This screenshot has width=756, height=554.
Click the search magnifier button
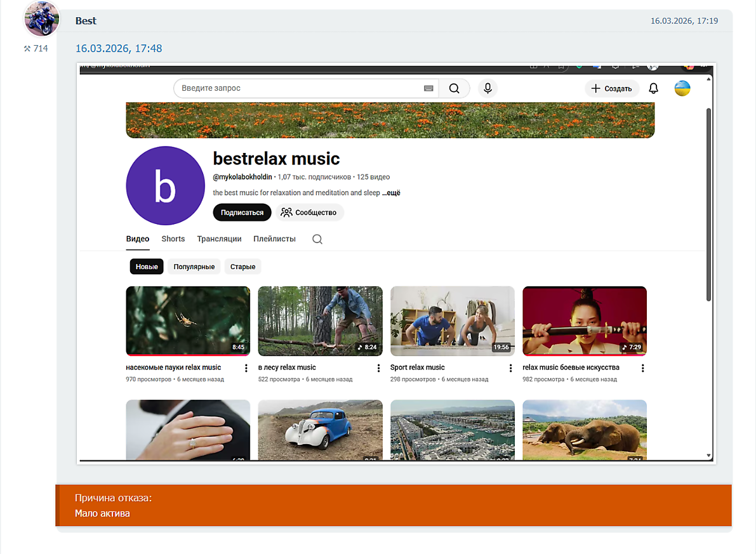pos(454,89)
